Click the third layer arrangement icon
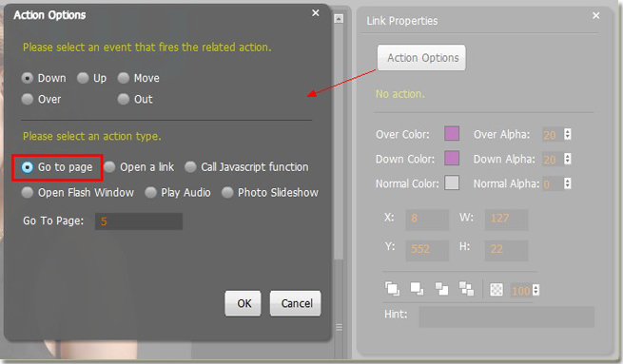Viewport: 623px width, 364px height. (x=441, y=289)
